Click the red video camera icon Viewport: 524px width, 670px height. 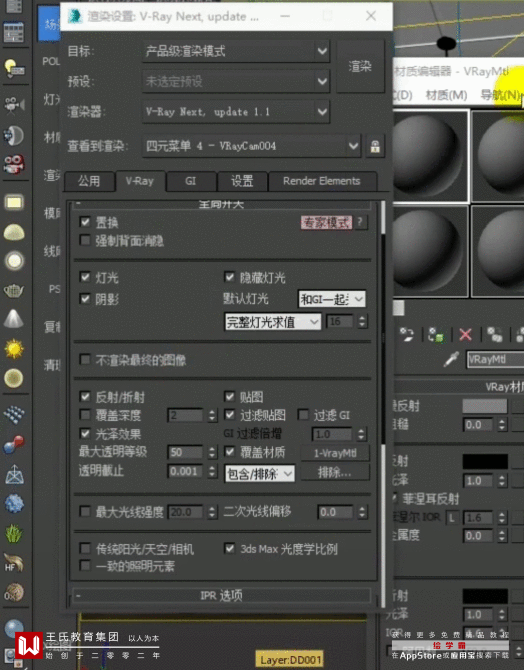pyautogui.click(x=14, y=164)
